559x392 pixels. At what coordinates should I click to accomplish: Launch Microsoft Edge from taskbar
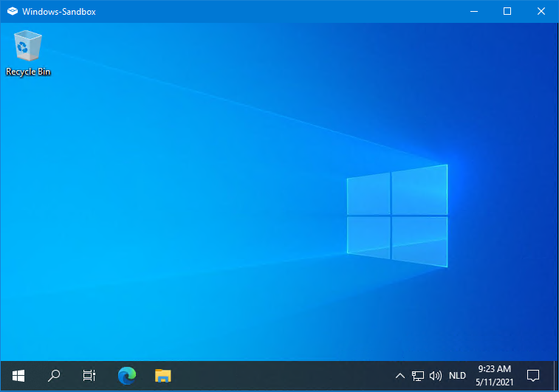click(x=127, y=376)
